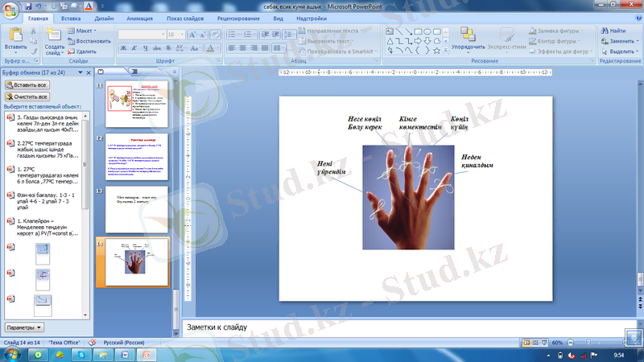644x362 pixels.
Task: Open Skype from the Windows taskbar
Action: coord(82,354)
